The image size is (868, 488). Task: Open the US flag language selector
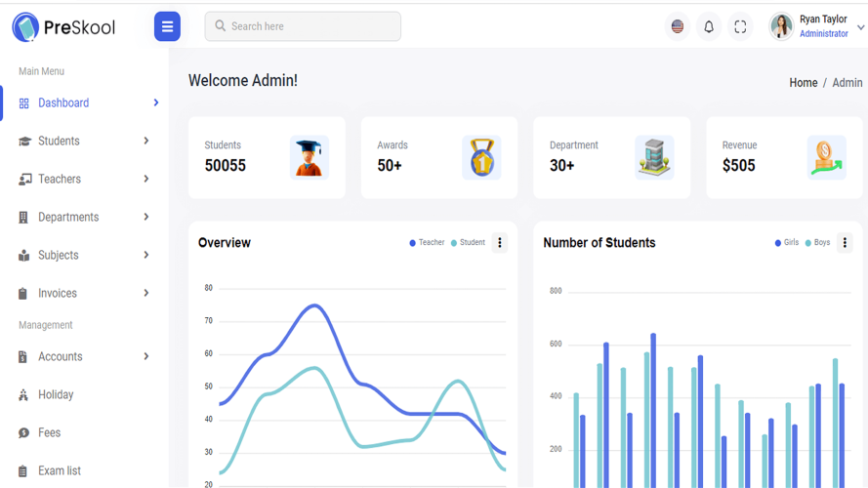[677, 26]
